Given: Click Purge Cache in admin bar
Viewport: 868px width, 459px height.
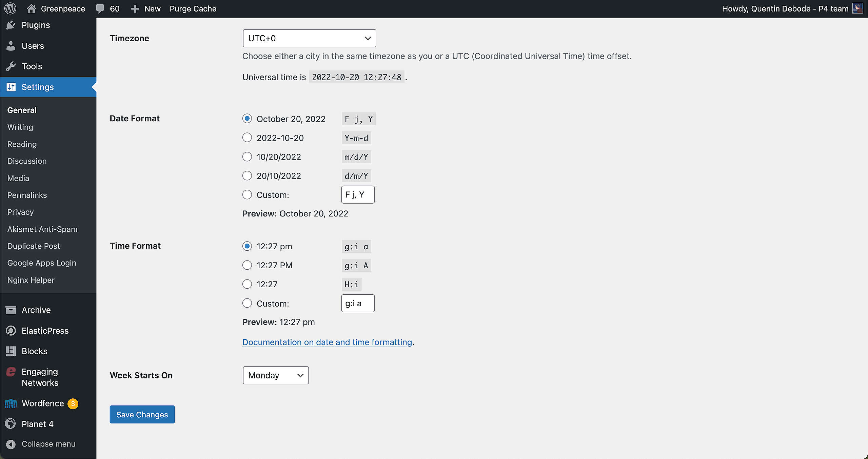Looking at the screenshot, I should [193, 9].
